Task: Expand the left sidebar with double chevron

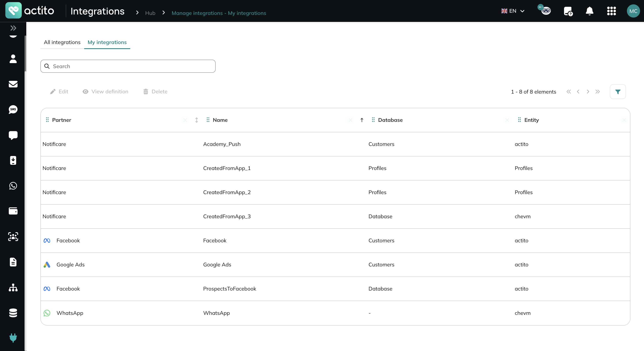Action: tap(13, 28)
